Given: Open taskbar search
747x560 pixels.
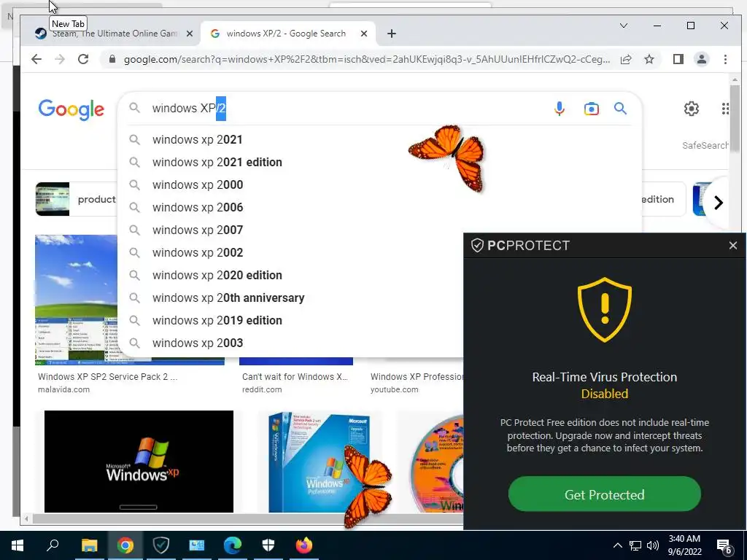Looking at the screenshot, I should tap(53, 545).
